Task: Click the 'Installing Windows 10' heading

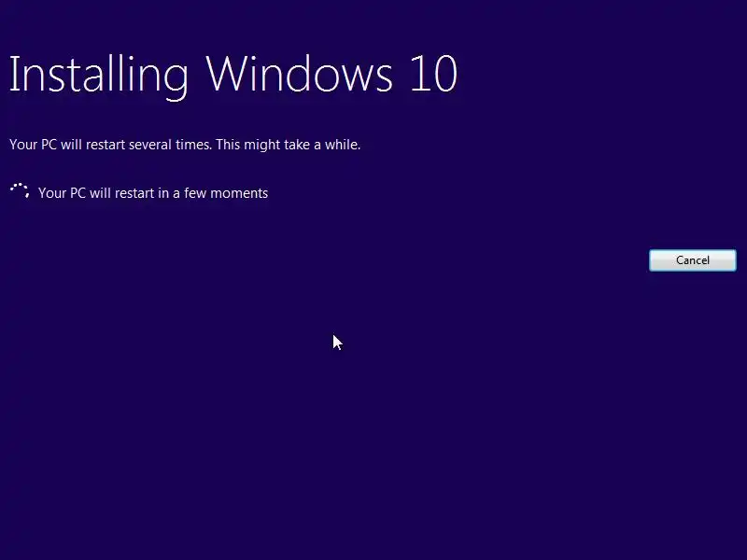Action: [x=233, y=76]
